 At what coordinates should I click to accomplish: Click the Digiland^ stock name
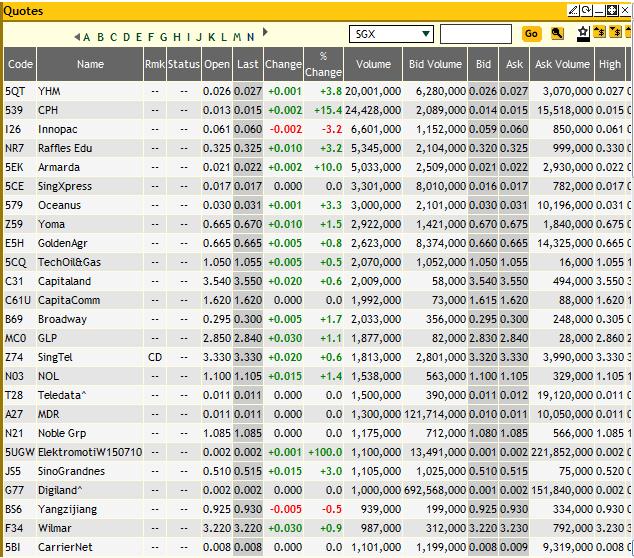60,490
